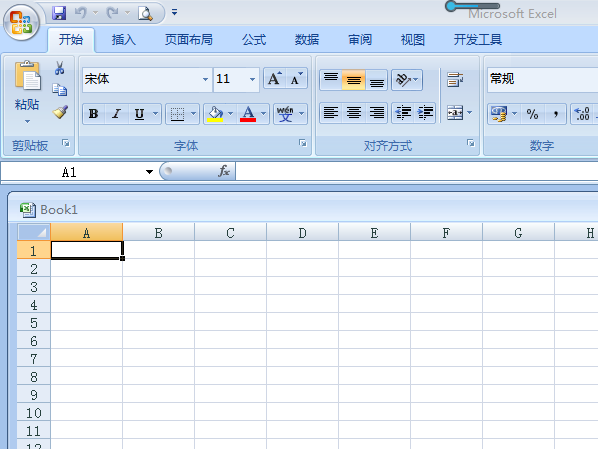Show the wén phonetic guide

click(285, 114)
